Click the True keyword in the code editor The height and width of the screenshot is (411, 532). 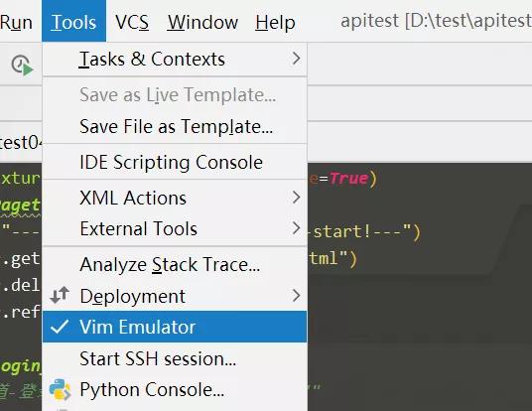[348, 178]
